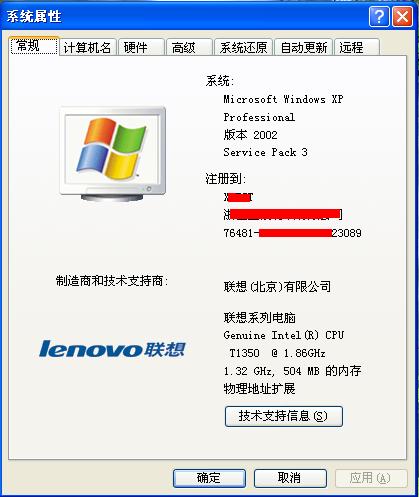Click the Windows XP monitor logo image
419x497 pixels.
click(x=113, y=154)
